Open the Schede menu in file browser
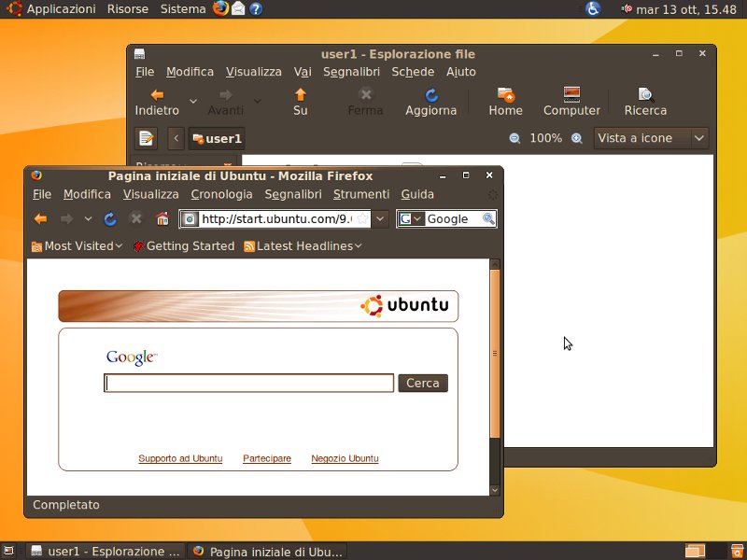 click(413, 72)
